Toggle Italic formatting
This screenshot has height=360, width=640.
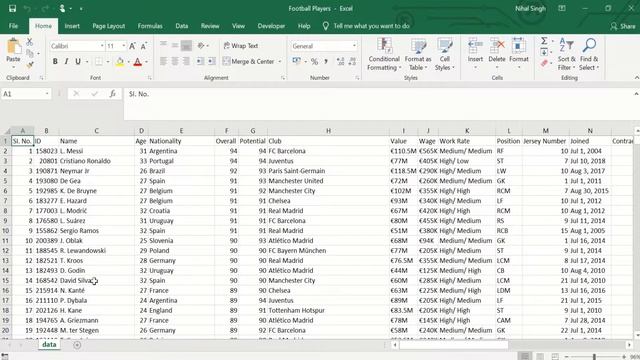pyautogui.click(x=66, y=62)
